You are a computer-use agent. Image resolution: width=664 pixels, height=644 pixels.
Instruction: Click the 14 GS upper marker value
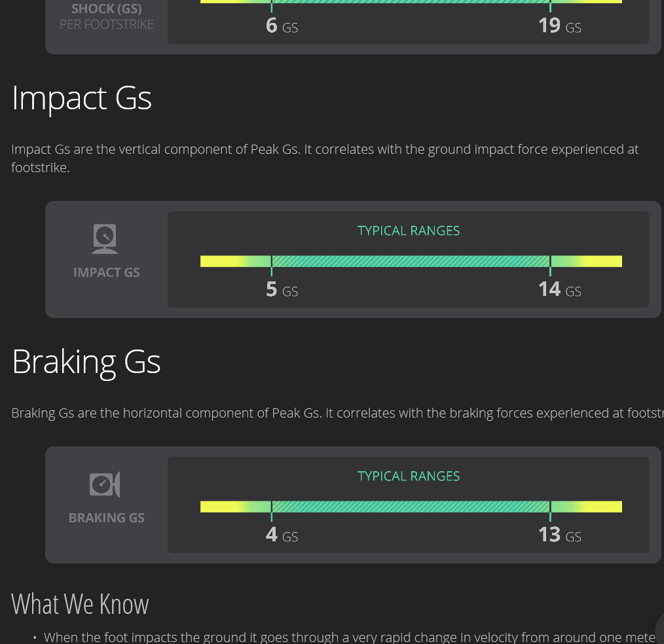(559, 289)
